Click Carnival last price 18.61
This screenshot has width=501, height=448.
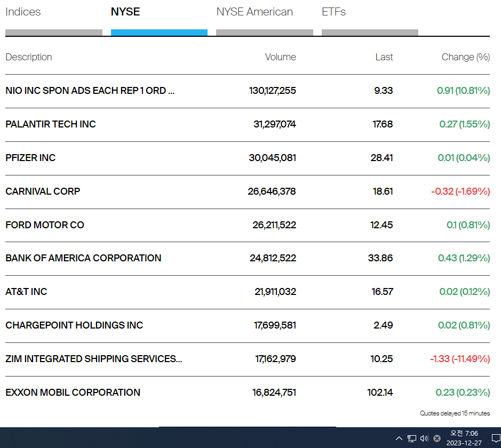pyautogui.click(x=383, y=191)
